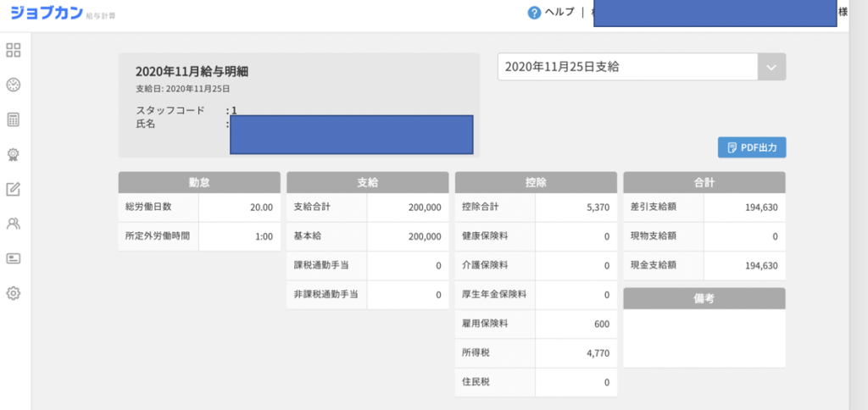
Task: Click the 合計 section header
Action: (x=704, y=182)
